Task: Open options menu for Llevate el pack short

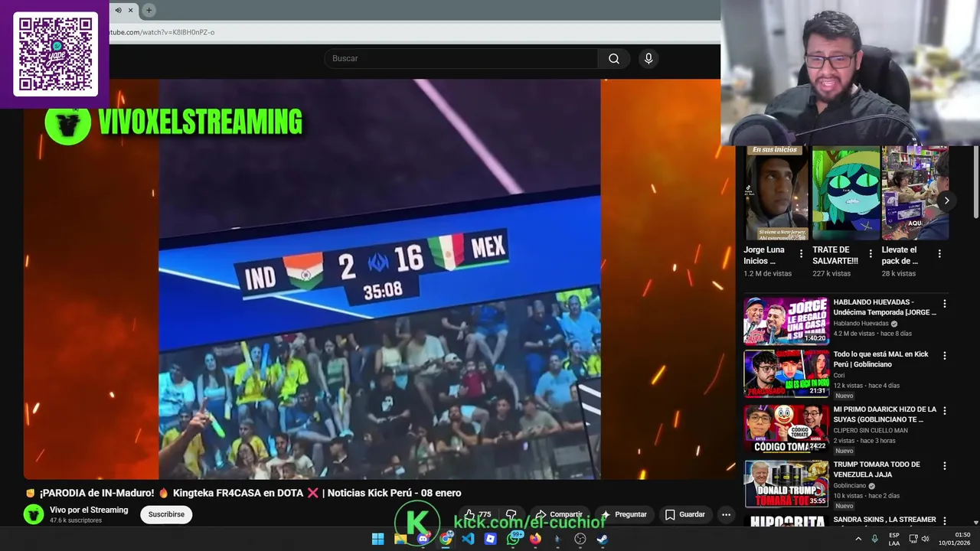Action: tap(939, 253)
